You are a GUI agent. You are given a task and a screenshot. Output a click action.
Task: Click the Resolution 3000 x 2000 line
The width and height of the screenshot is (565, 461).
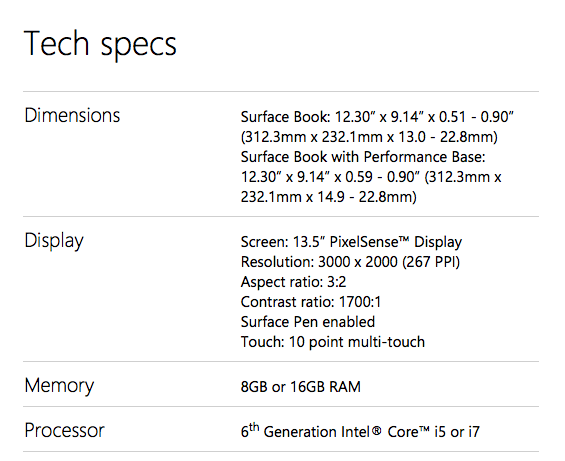tap(350, 262)
